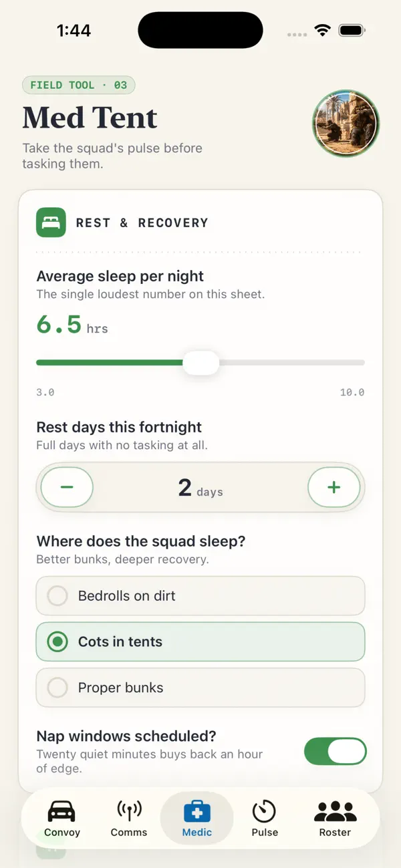The image size is (401, 868).
Task: Open the Comms antenna icon tab
Action: (129, 819)
